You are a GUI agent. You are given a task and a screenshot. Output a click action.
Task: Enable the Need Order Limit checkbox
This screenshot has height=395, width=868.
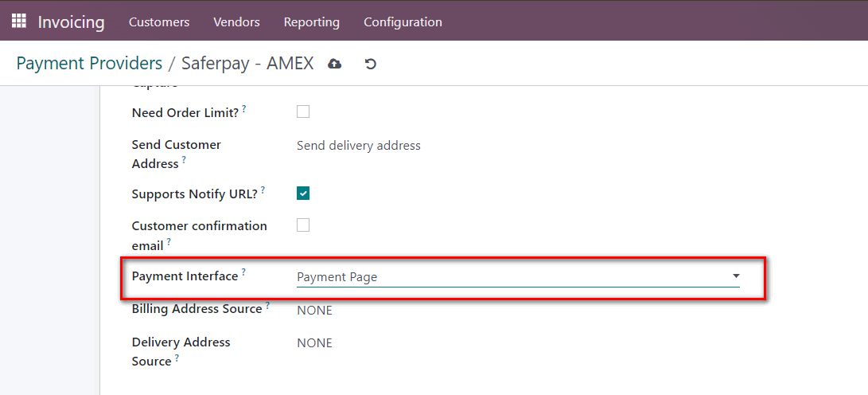tap(303, 112)
